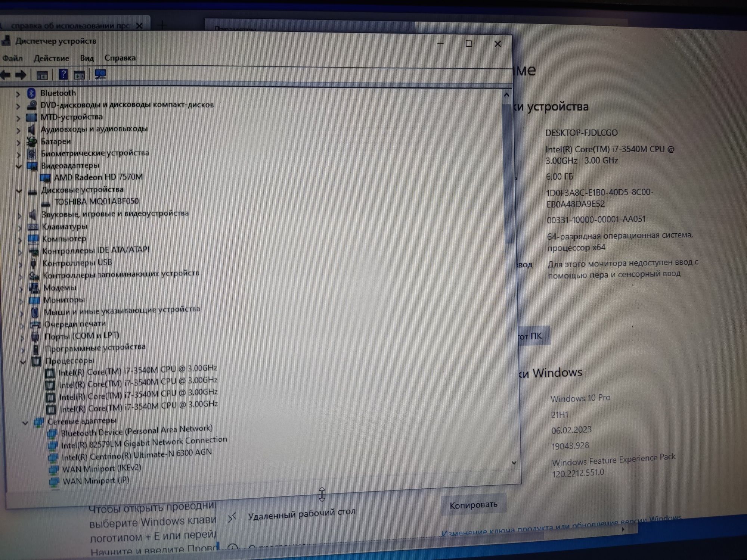The image size is (747, 560).
Task: Collapse the Процессоры node
Action: pyautogui.click(x=23, y=362)
